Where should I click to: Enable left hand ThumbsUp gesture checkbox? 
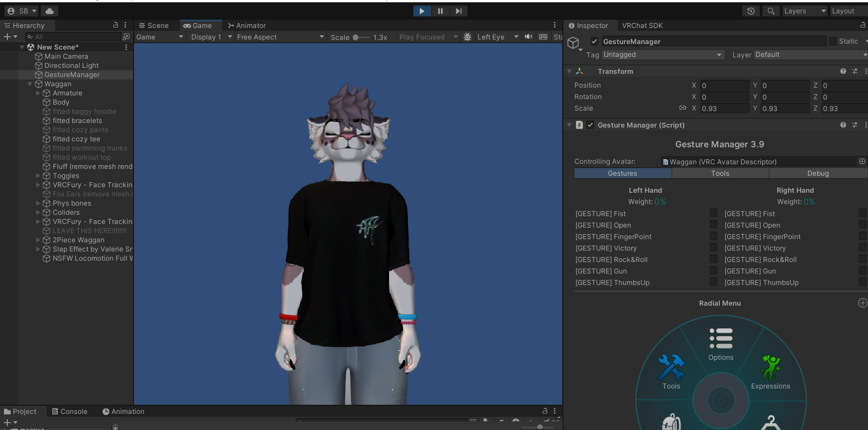(x=713, y=282)
